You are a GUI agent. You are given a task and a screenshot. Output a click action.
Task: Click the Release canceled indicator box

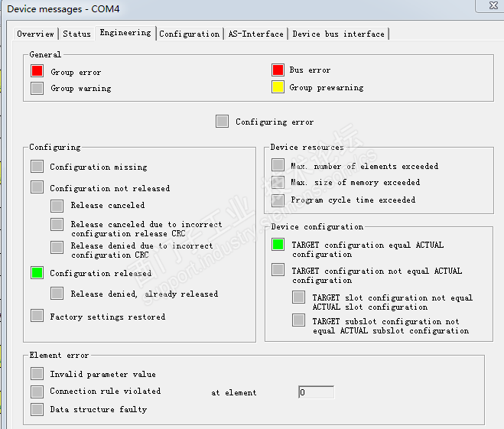pyautogui.click(x=57, y=205)
